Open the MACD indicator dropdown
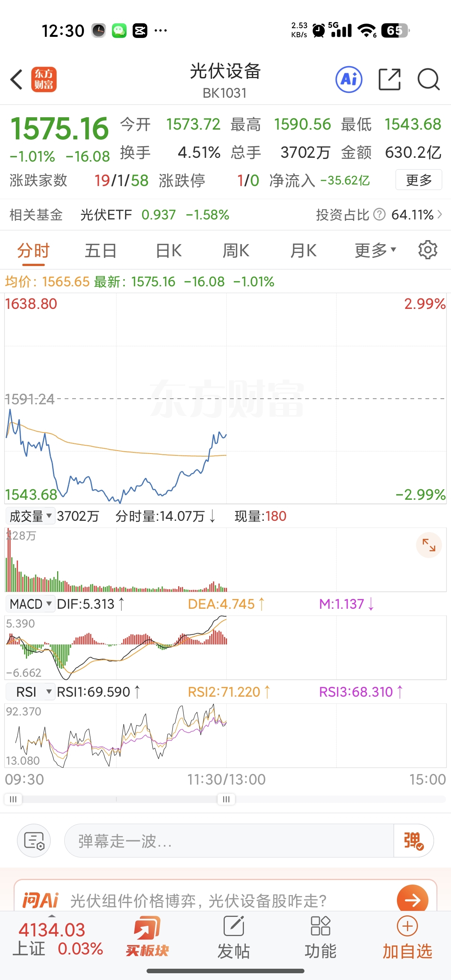 pos(30,604)
